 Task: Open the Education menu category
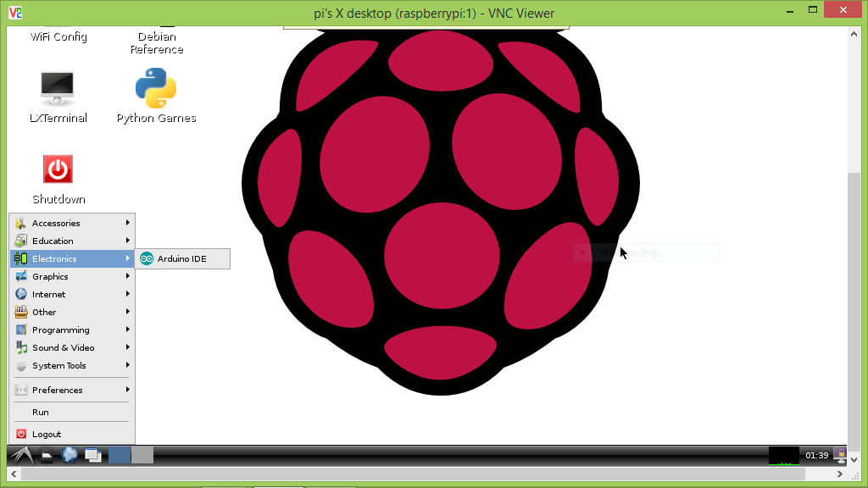pos(72,241)
